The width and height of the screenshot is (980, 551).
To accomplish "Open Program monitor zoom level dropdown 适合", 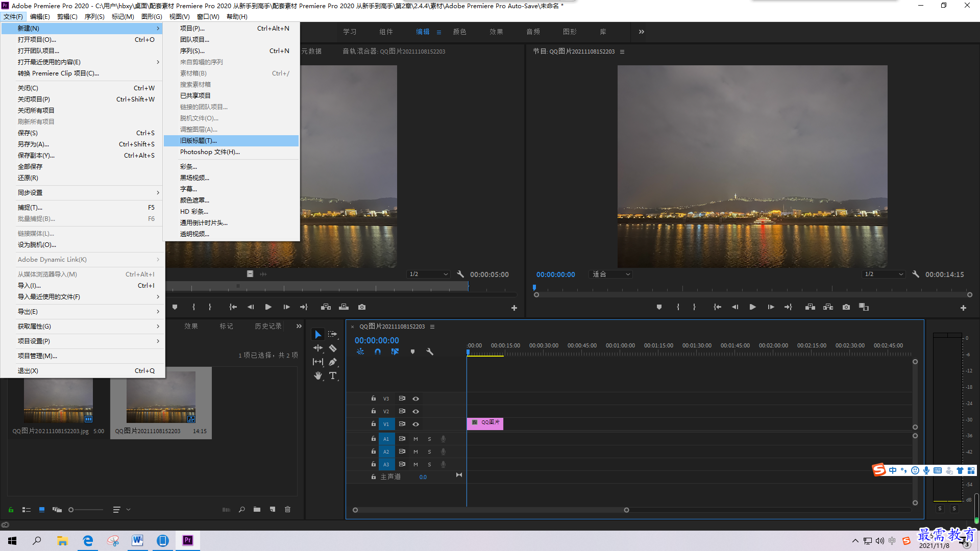I will tap(611, 274).
